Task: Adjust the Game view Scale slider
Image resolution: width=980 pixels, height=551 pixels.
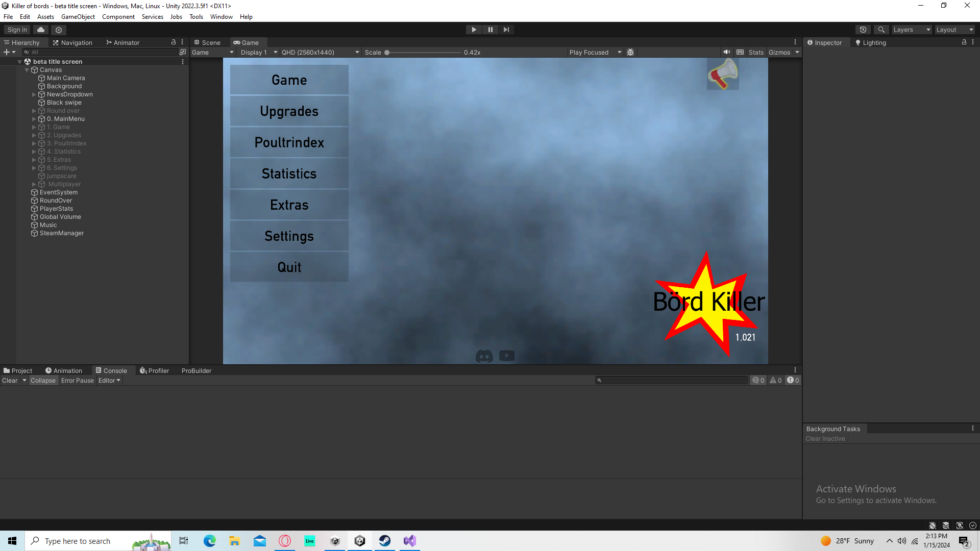Action: 423,52
